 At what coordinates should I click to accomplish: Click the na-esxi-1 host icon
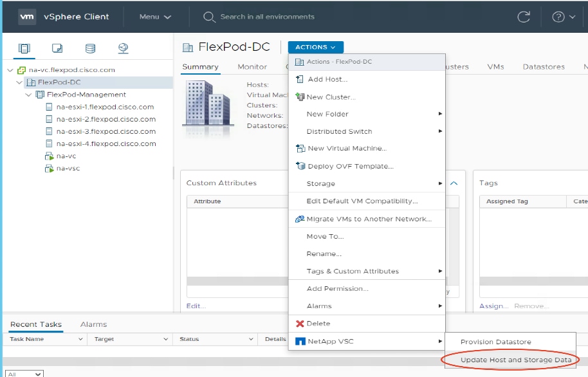coord(49,107)
